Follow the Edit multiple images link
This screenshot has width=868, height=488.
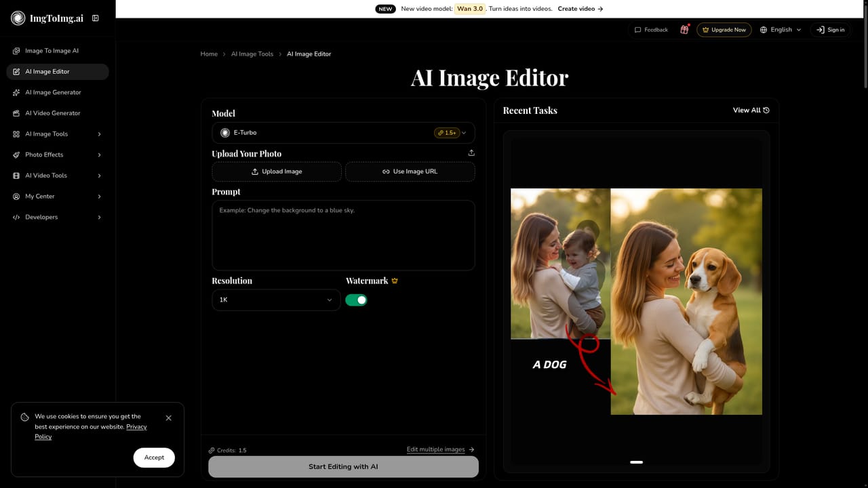coord(440,449)
